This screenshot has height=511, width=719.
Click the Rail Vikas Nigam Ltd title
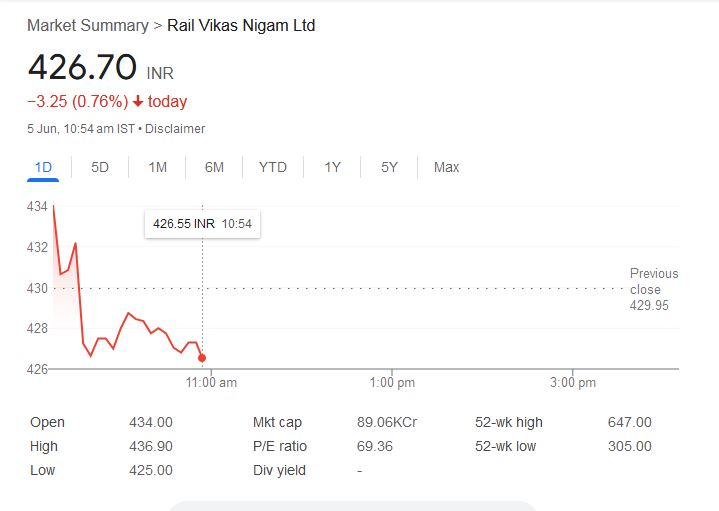(x=241, y=25)
